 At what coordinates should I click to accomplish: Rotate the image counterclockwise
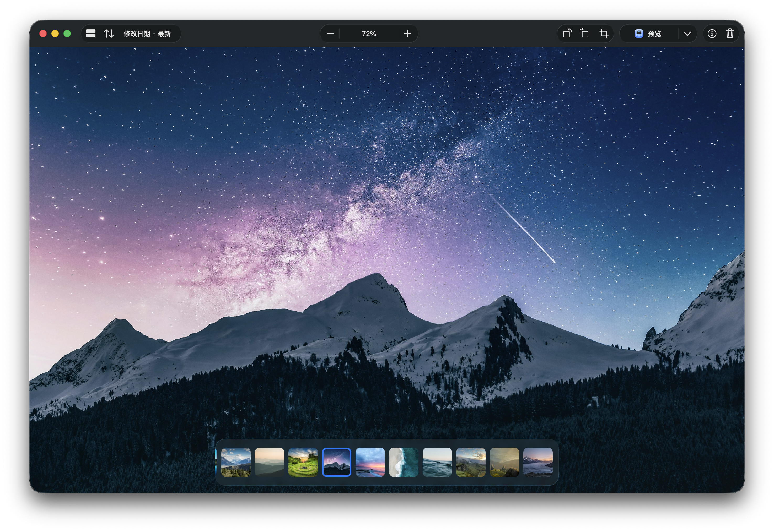click(567, 34)
